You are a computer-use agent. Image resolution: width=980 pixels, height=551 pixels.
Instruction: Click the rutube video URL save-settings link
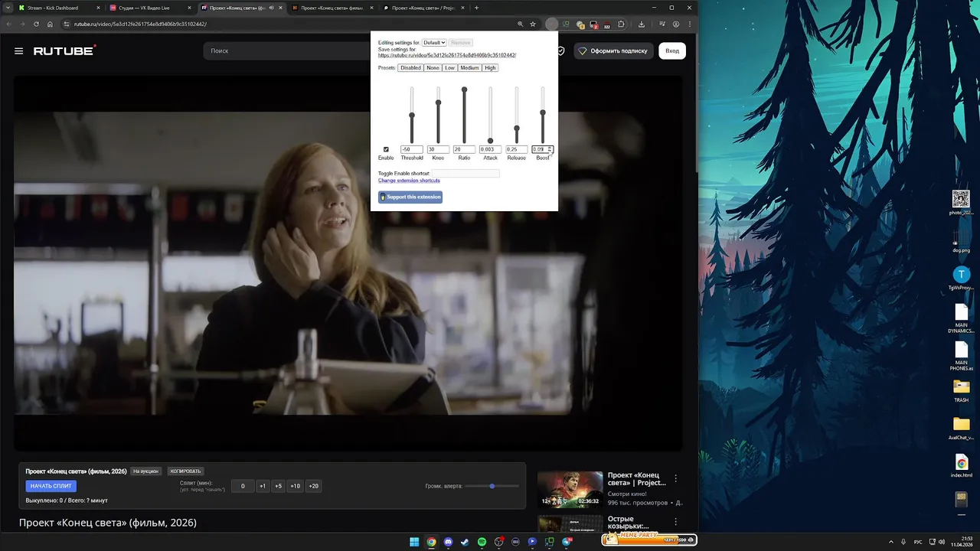[x=447, y=55]
